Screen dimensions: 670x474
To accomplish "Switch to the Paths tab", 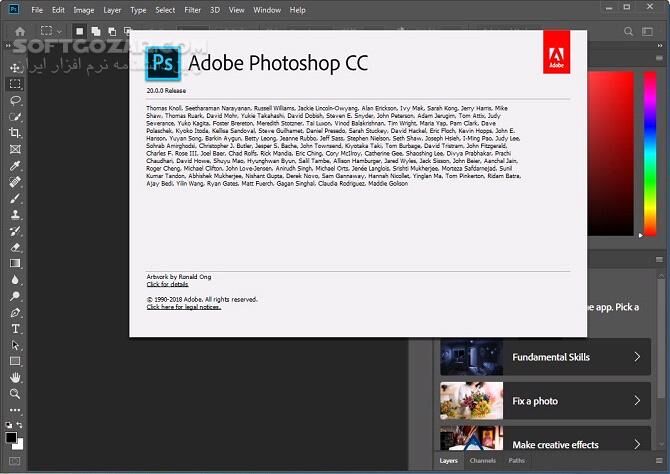I will 516,461.
